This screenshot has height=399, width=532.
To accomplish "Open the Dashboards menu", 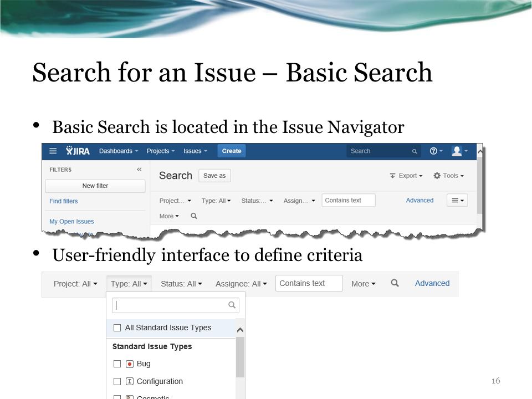I will click(x=119, y=151).
